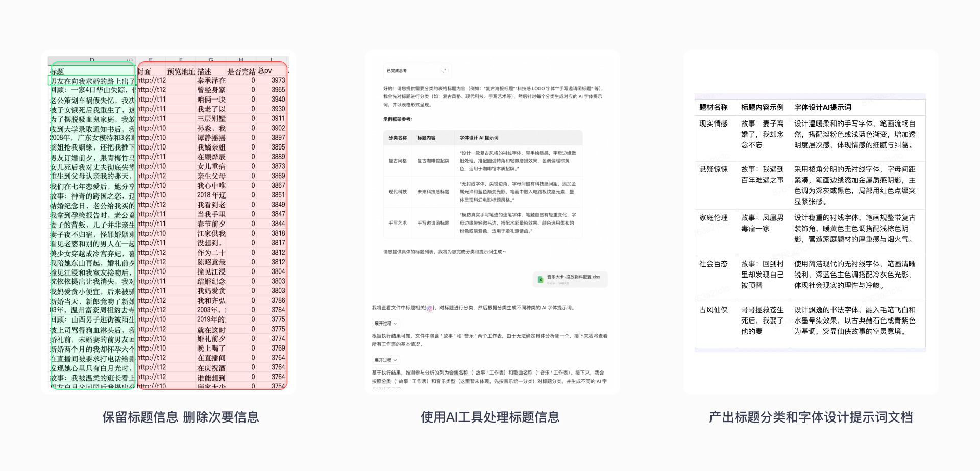Select the 总pv header cell
The width and height of the screenshot is (980, 471).
[271, 71]
